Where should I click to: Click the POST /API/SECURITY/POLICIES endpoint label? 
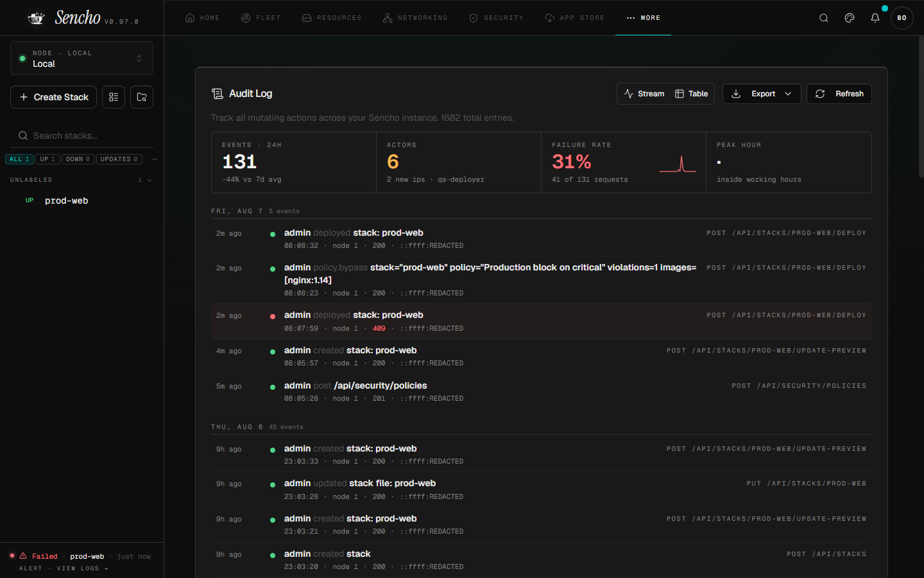click(799, 386)
